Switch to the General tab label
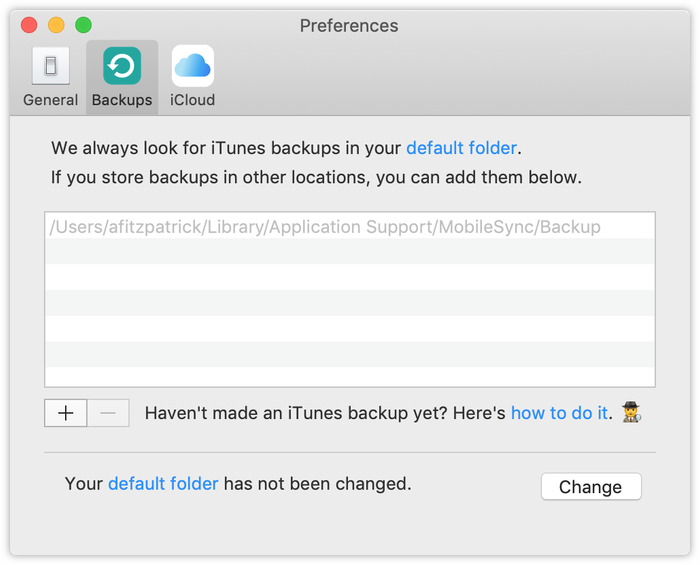Screen dimensions: 700x565 click(50, 100)
